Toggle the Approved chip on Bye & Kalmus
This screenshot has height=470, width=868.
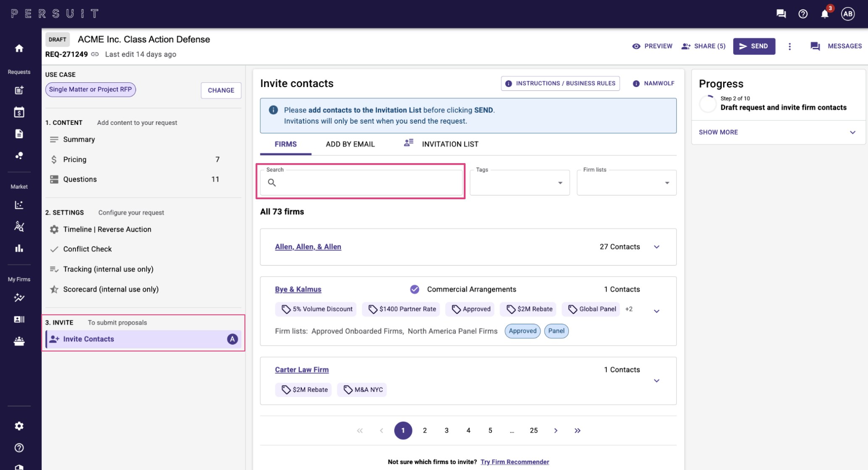coord(522,331)
